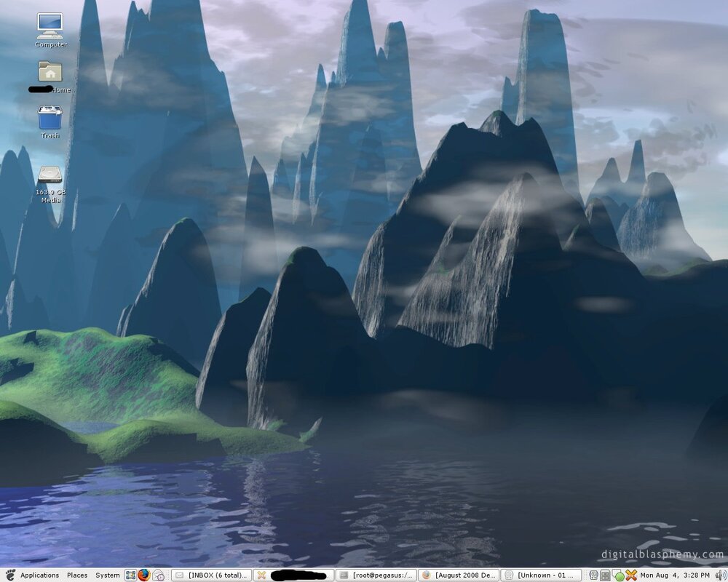Viewport: 728px width, 582px height.
Task: Click the speaker-shaped tray icon beside the taskbar
Action: [x=593, y=575]
